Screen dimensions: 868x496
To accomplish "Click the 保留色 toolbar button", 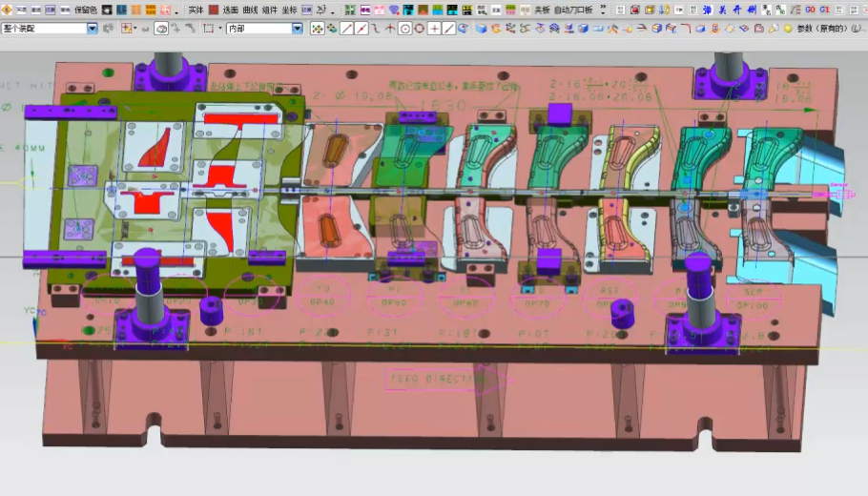I will (x=86, y=10).
